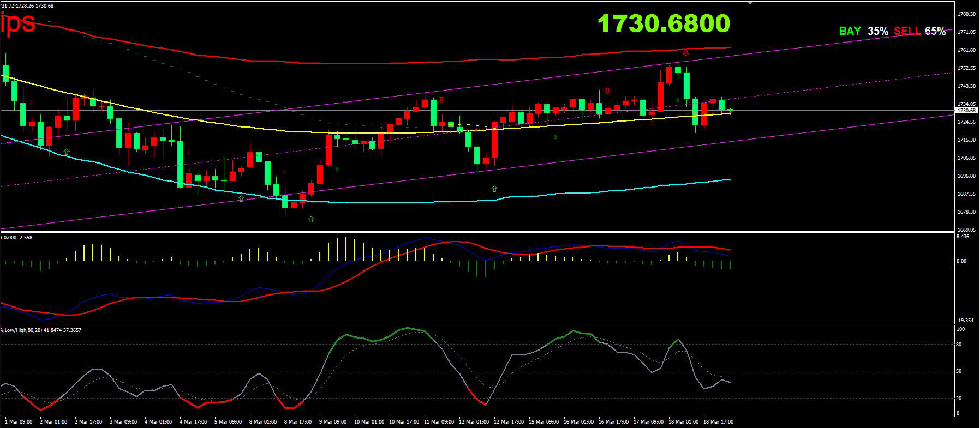Click the green up arrow sitting on the cyan band

[241, 199]
